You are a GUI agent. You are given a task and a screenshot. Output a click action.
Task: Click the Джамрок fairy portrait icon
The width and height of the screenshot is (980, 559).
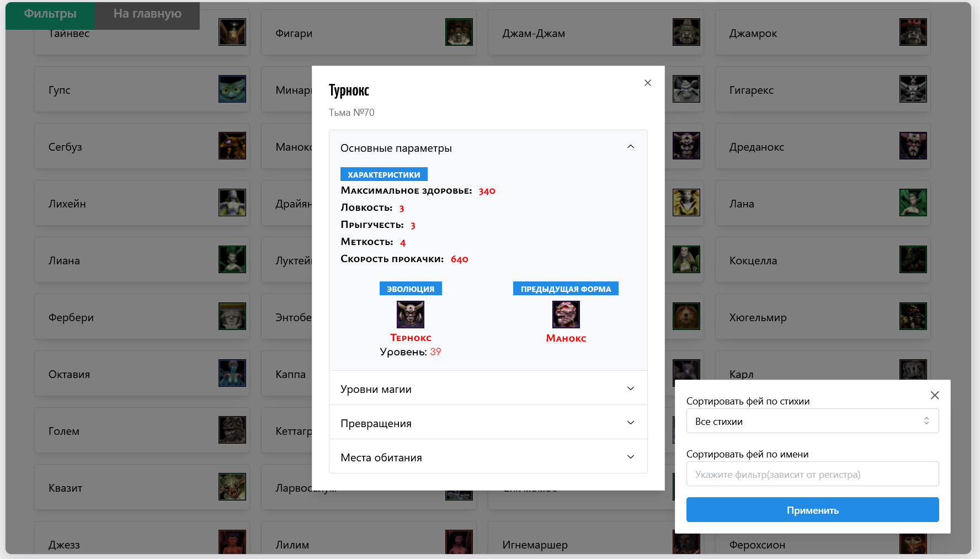(913, 32)
